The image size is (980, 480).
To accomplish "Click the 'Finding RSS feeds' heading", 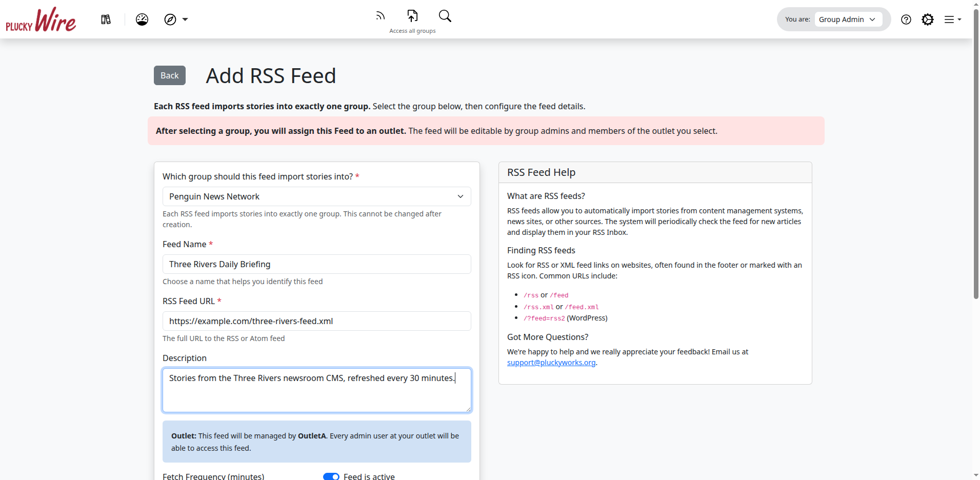I will coord(541,250).
